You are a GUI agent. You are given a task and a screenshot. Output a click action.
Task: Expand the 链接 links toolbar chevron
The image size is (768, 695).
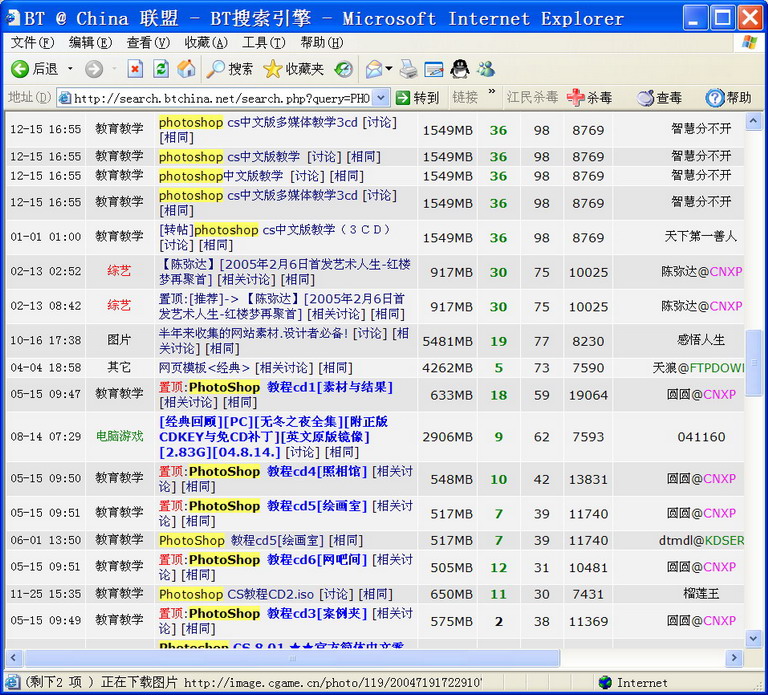[x=492, y=92]
